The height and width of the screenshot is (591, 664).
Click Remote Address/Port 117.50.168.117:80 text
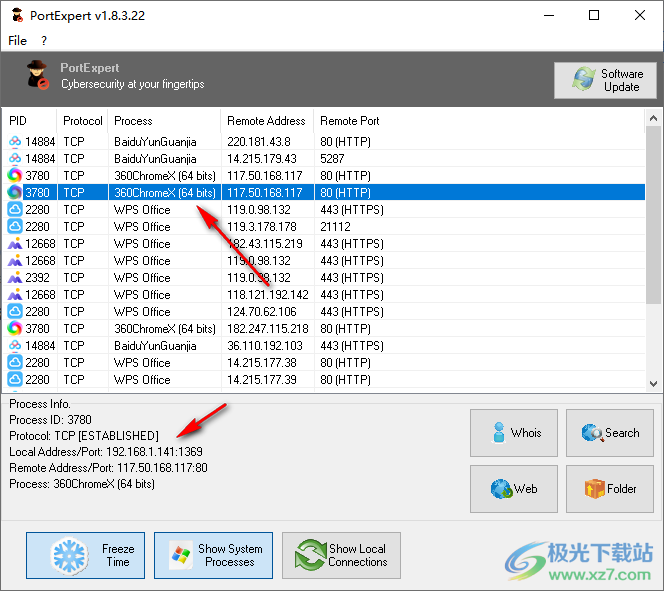108,468
